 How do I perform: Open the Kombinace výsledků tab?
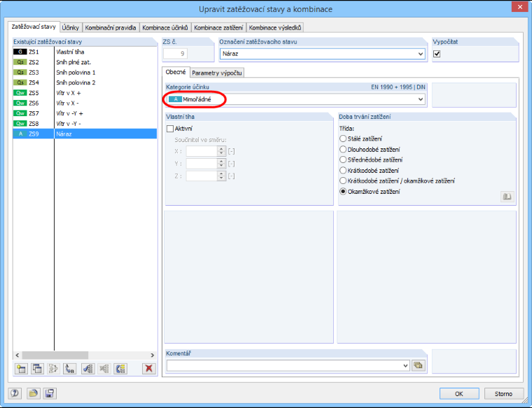tap(275, 27)
